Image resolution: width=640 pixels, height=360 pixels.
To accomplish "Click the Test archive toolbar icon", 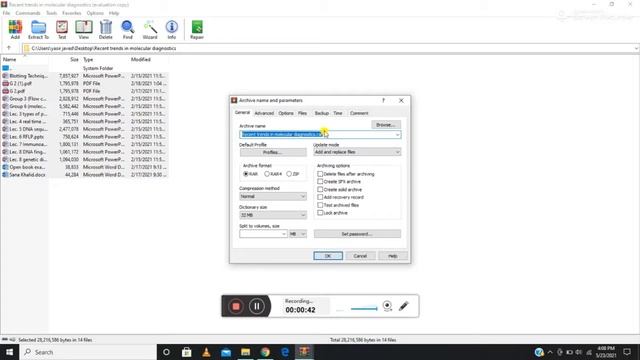I will tap(62, 30).
